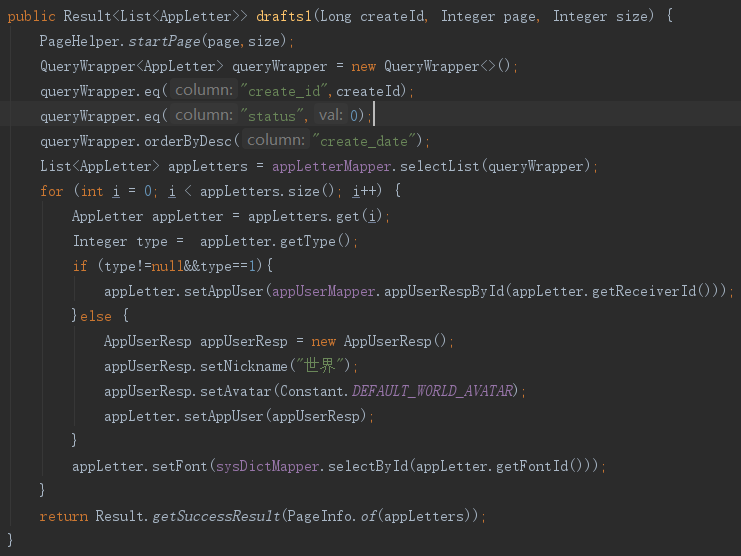Click getSuccessResult static method
Viewport: 741px width, 556px height.
point(216,517)
